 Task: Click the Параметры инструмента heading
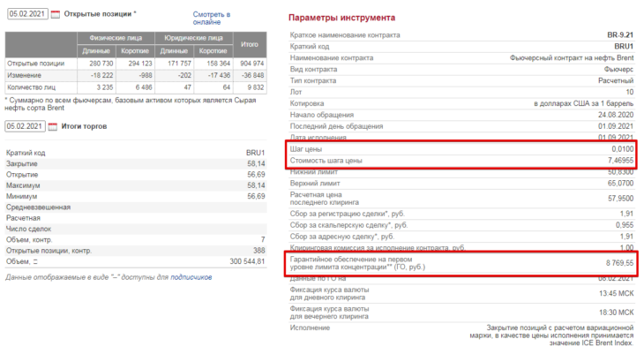click(x=341, y=18)
